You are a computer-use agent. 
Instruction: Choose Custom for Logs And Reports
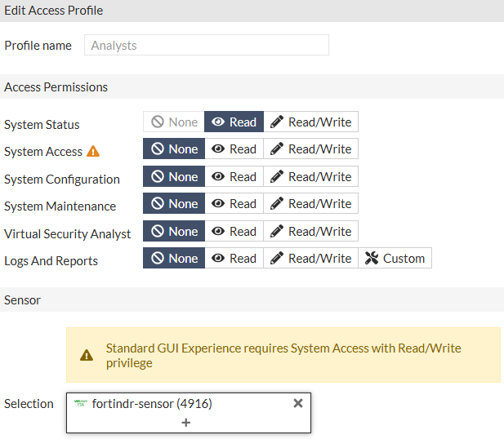tap(395, 258)
